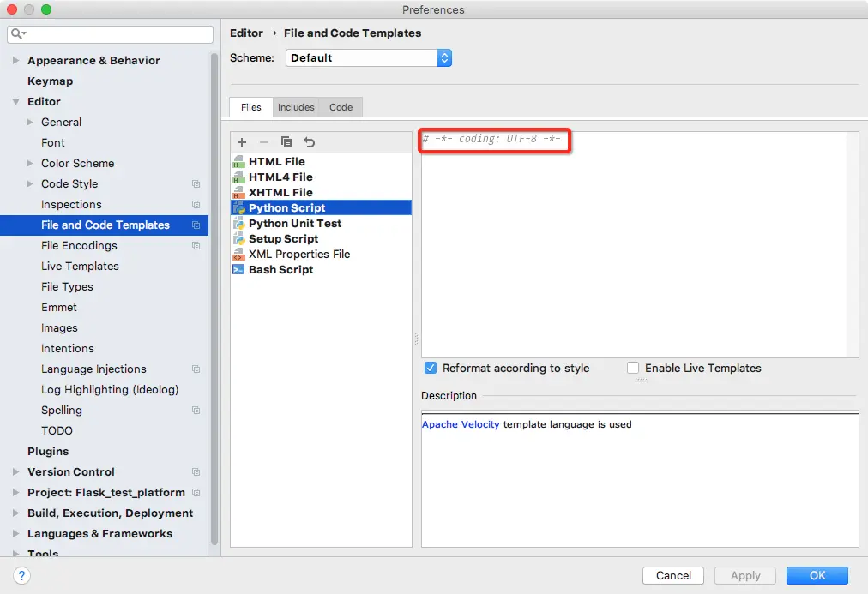Click the HTML4 File template icon
The width and height of the screenshot is (868, 594).
[x=238, y=177]
